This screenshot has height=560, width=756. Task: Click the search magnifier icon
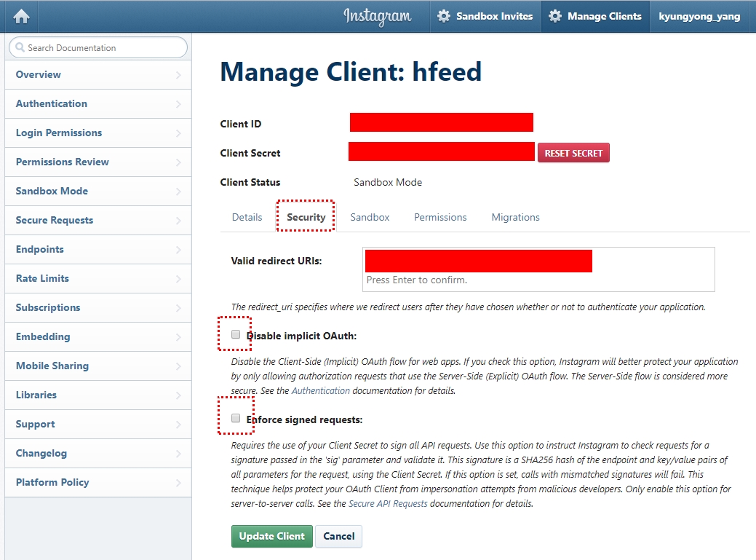(20, 48)
